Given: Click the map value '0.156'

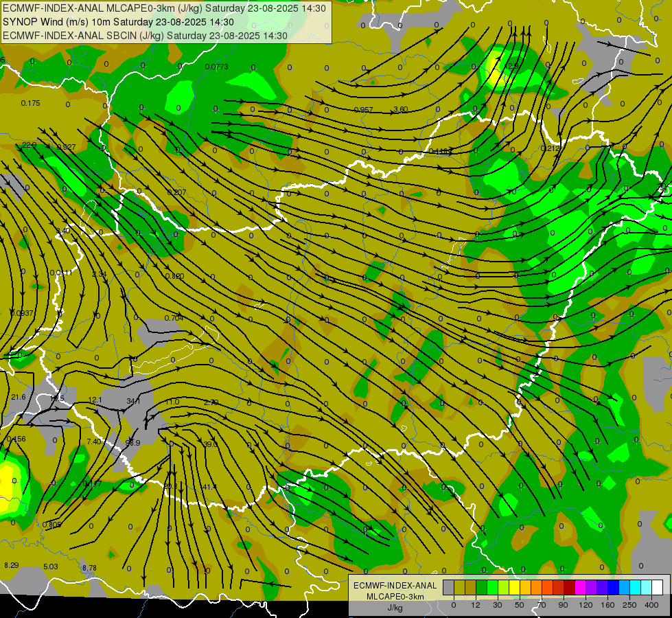Looking at the screenshot, I should click(16, 439).
